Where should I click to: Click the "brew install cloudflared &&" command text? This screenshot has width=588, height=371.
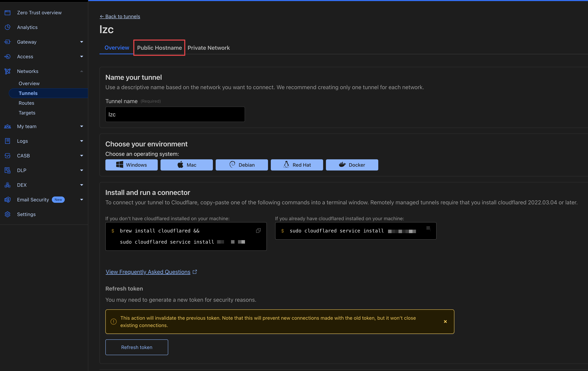(160, 231)
